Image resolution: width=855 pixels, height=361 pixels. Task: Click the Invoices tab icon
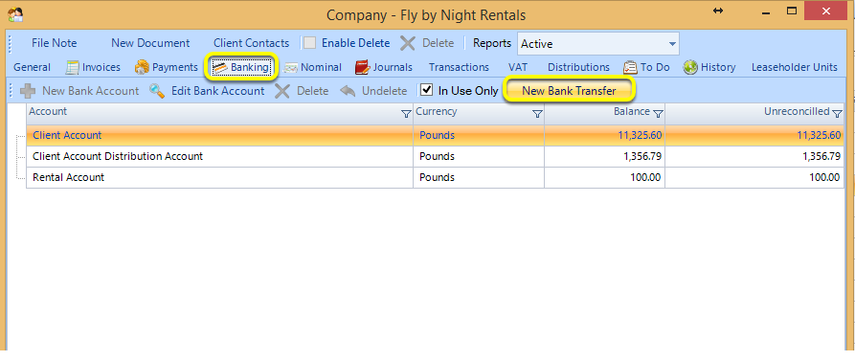73,67
